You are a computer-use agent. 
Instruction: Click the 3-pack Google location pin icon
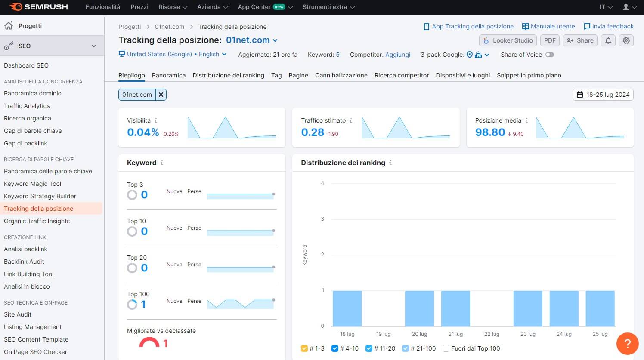coord(470,55)
